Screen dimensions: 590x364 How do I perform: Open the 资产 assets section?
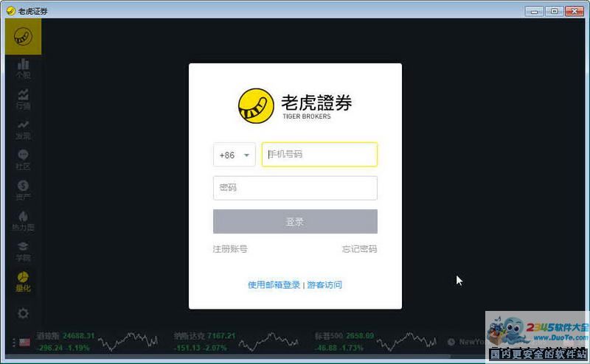pos(23,190)
